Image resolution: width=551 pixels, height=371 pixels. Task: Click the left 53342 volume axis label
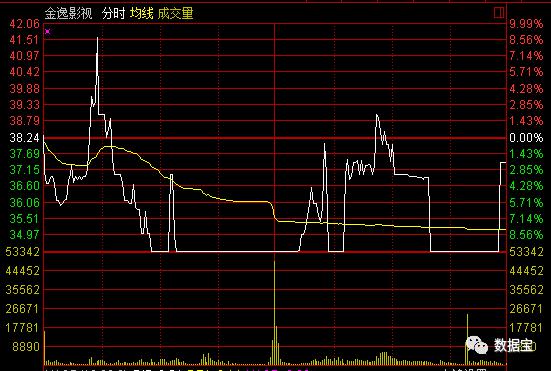pos(22,252)
